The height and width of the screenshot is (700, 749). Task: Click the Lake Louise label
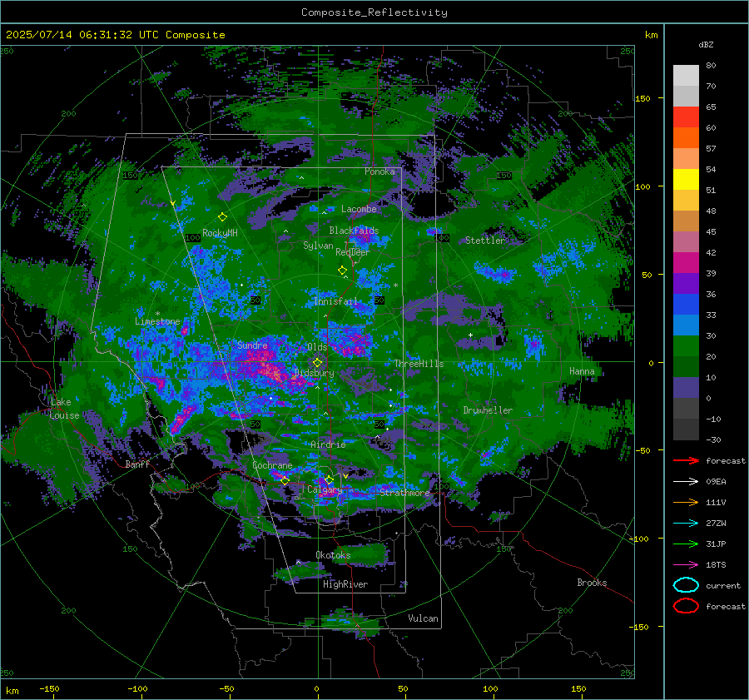point(64,409)
